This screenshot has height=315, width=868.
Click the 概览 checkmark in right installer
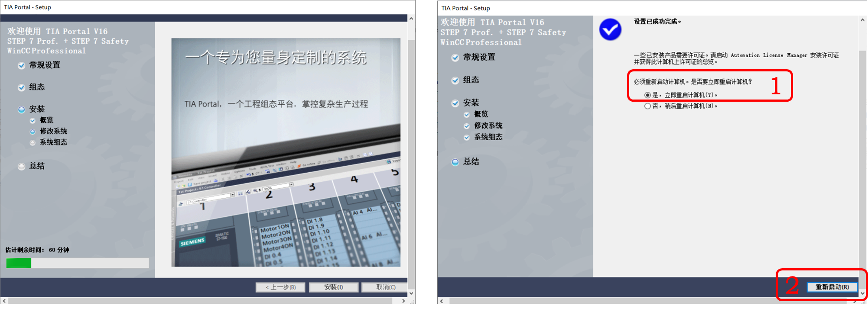[467, 115]
